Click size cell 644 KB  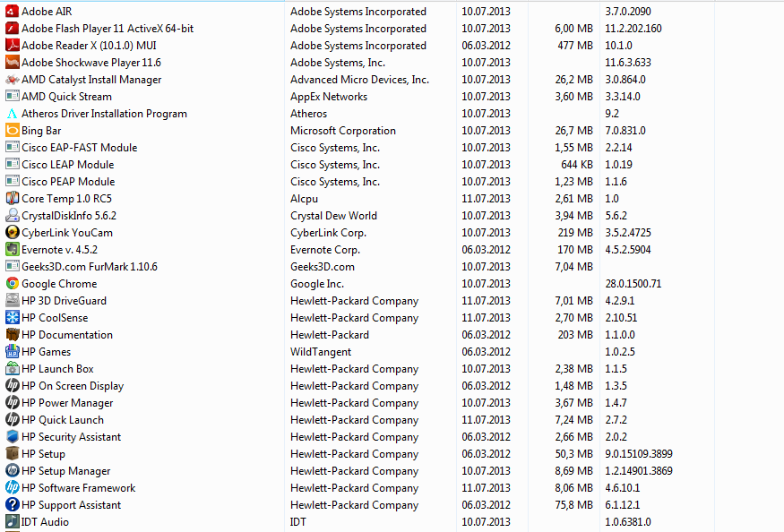(x=576, y=165)
